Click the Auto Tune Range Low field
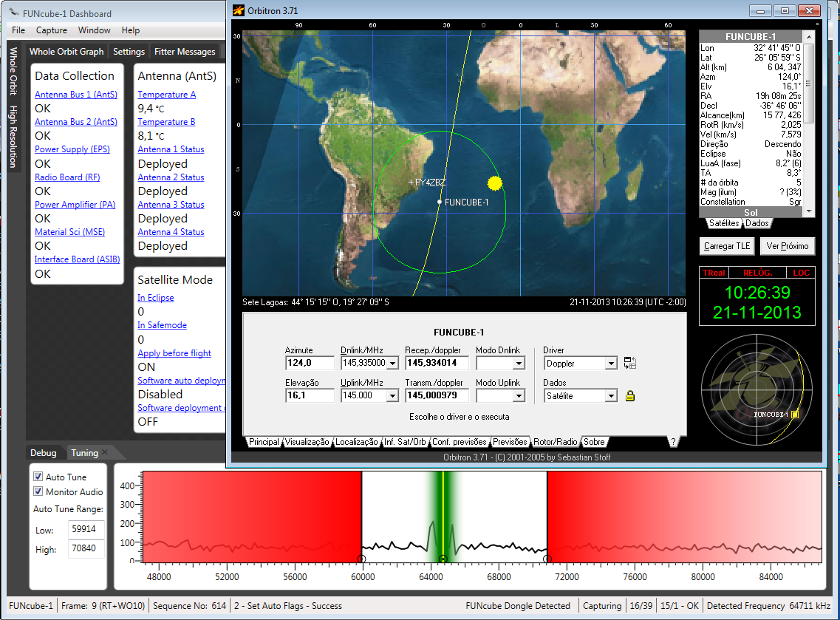The image size is (840, 620). (86, 529)
